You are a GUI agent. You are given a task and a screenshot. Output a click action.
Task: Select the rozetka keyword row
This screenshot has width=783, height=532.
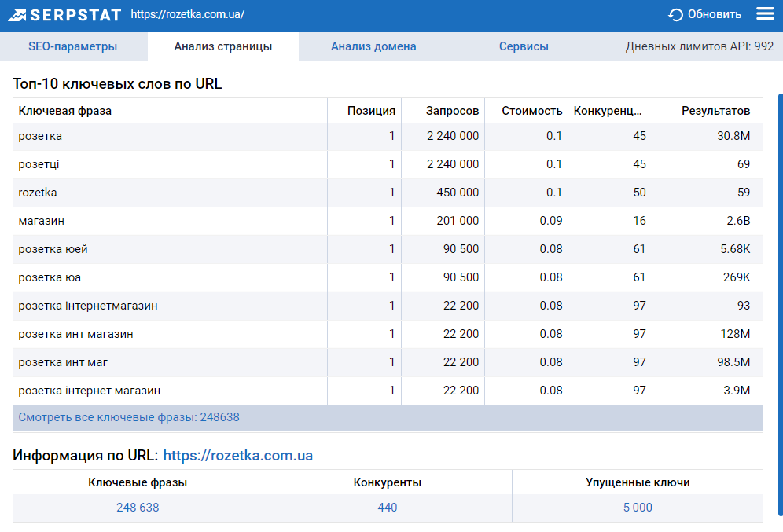click(x=388, y=193)
